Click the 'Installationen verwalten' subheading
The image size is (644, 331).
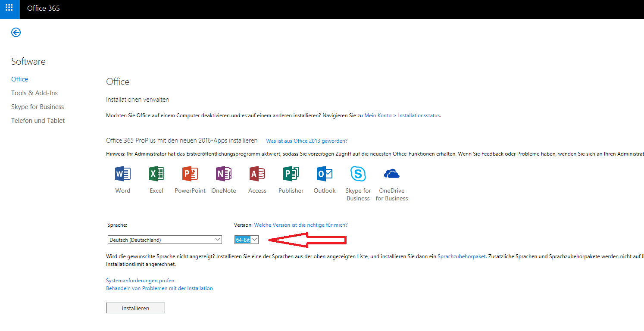coord(138,100)
